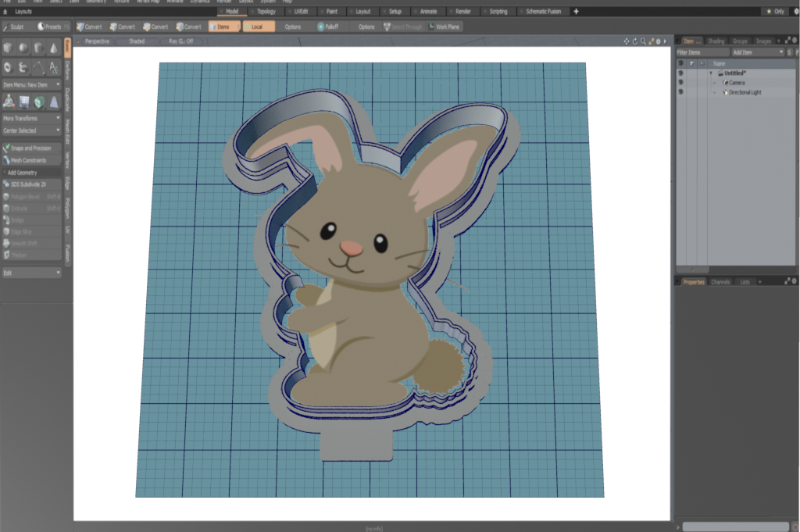
Task: Click the transform tool icon
Action: [x=9, y=102]
